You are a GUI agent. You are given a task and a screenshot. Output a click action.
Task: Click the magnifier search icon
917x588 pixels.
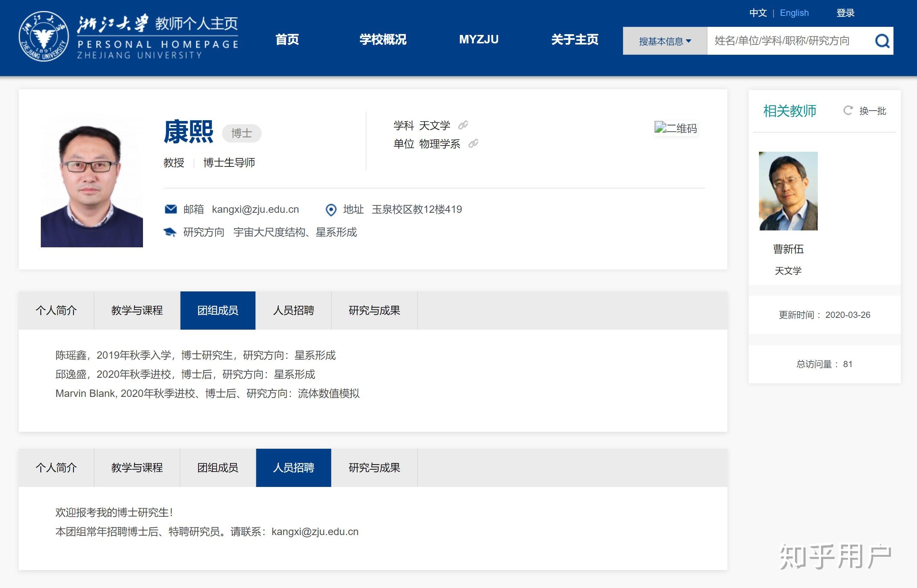click(882, 41)
